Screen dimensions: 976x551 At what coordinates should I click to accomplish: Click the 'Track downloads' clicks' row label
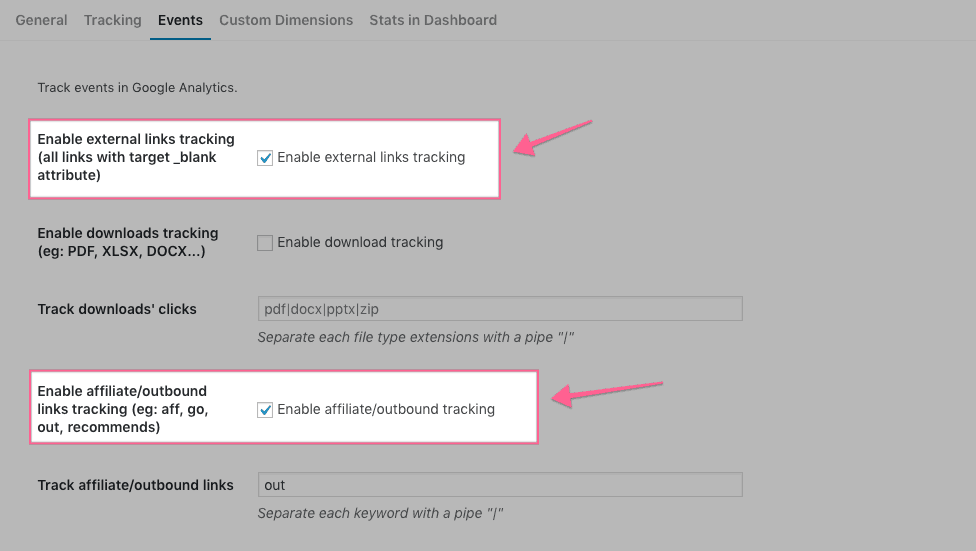point(117,309)
